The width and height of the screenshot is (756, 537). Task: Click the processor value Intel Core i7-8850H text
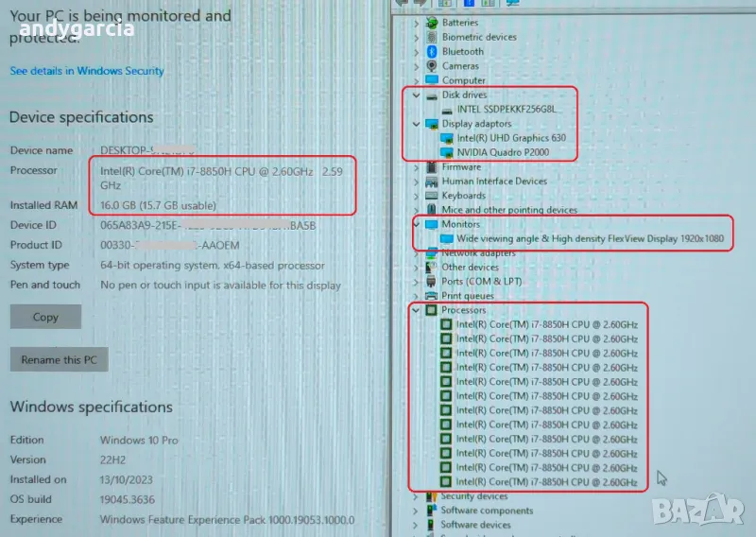click(x=221, y=179)
